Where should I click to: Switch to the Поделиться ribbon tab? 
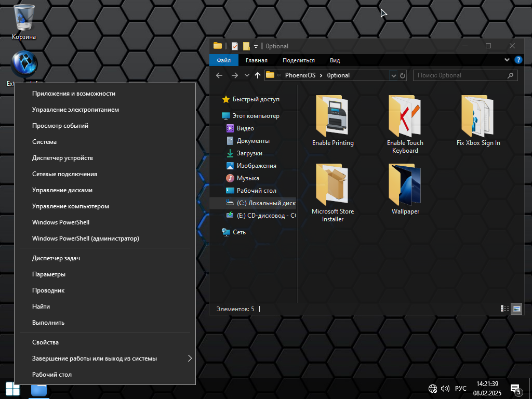click(299, 60)
